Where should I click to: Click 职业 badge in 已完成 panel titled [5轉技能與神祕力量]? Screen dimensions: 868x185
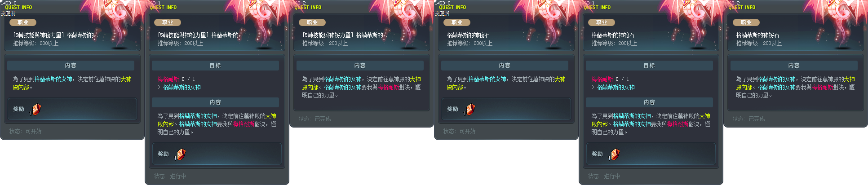[x=312, y=22]
